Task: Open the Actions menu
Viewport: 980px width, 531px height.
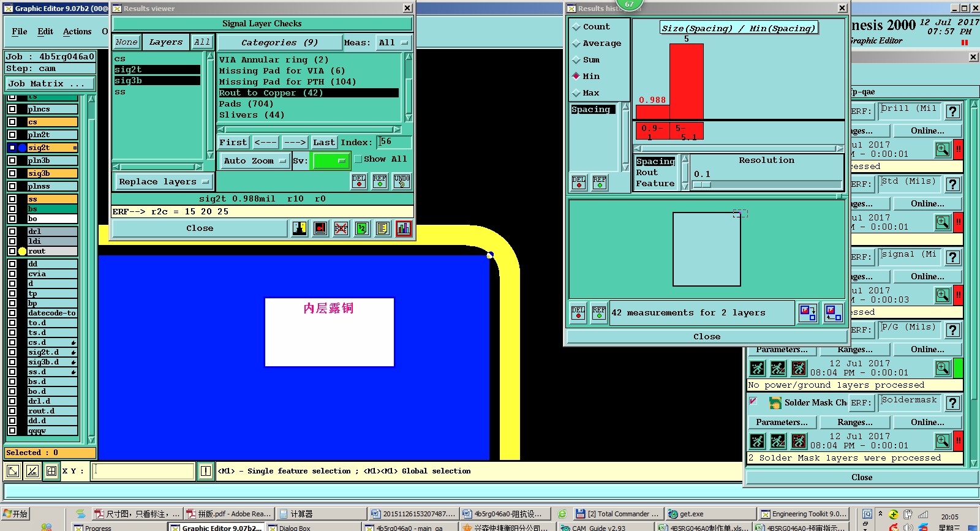Action: pos(77,31)
